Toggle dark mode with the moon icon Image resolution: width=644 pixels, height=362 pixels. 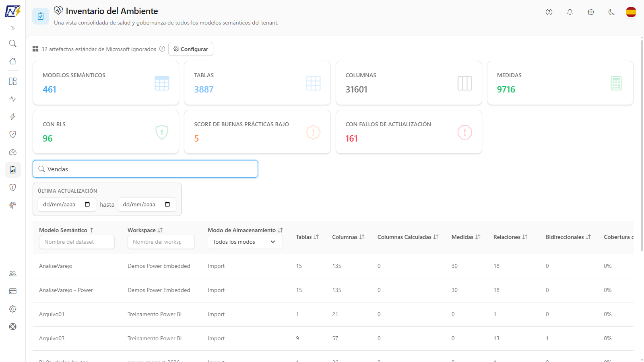pos(612,12)
